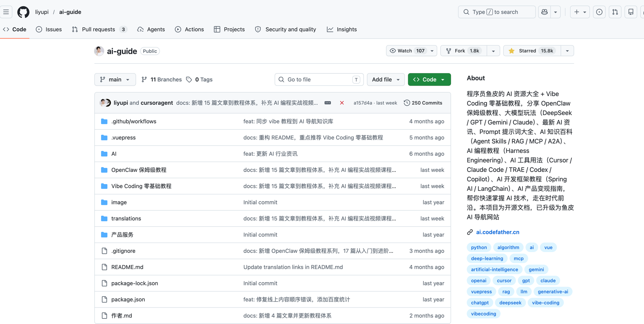Toggle Watch for the ai-guide repository
The image size is (644, 324).
[407, 51]
